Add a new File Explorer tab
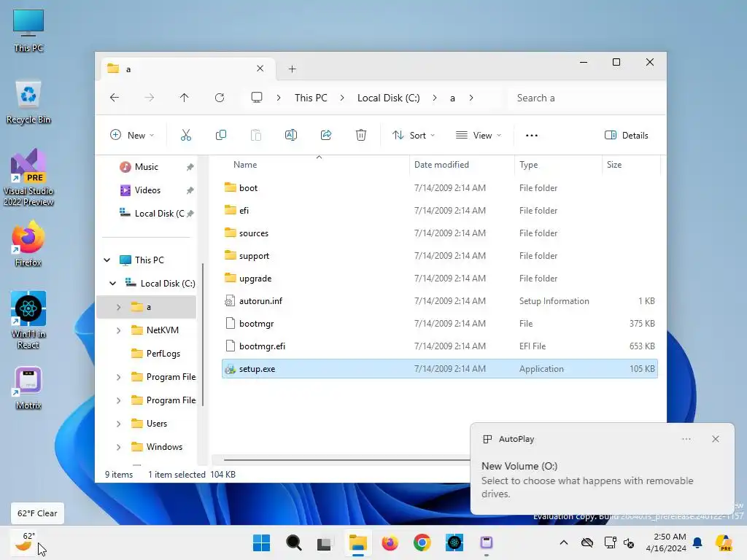This screenshot has height=560, width=747. click(x=293, y=69)
